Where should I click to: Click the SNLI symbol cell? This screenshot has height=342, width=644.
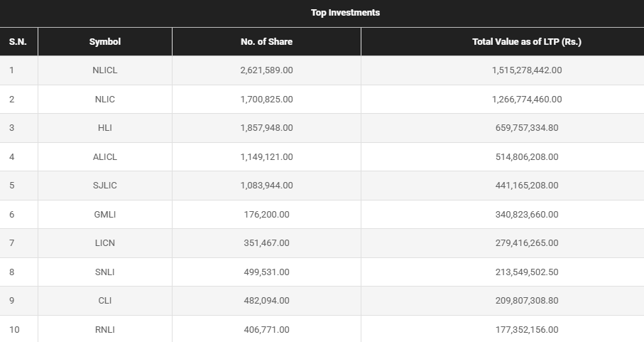tap(104, 272)
